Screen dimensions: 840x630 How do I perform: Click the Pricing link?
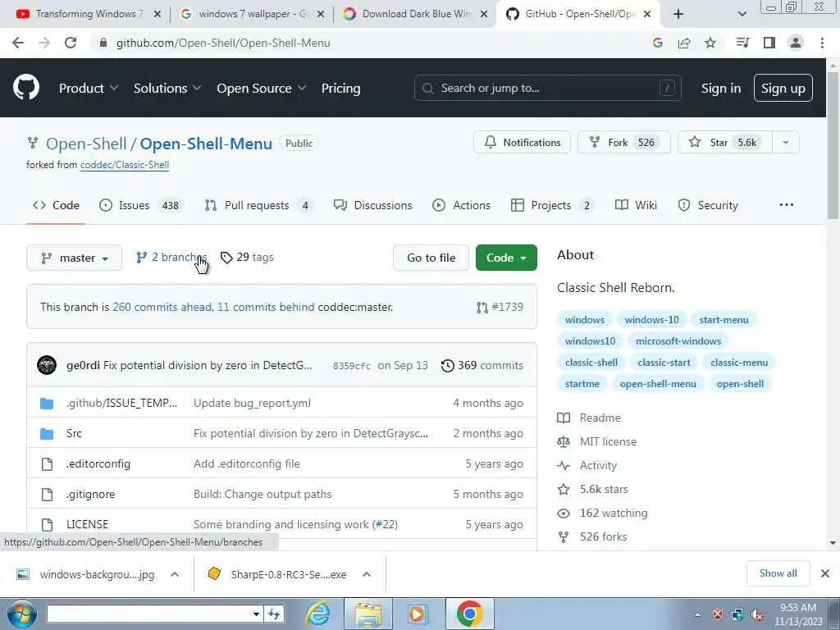click(x=340, y=89)
